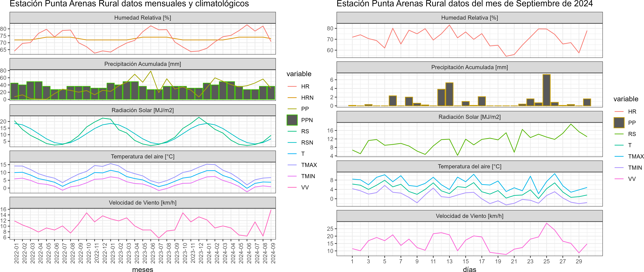This screenshot has height=272, width=644.
Task: Click the 'Radiación Solar [MJ/m2]' header of daily chart
Action: pos(470,117)
